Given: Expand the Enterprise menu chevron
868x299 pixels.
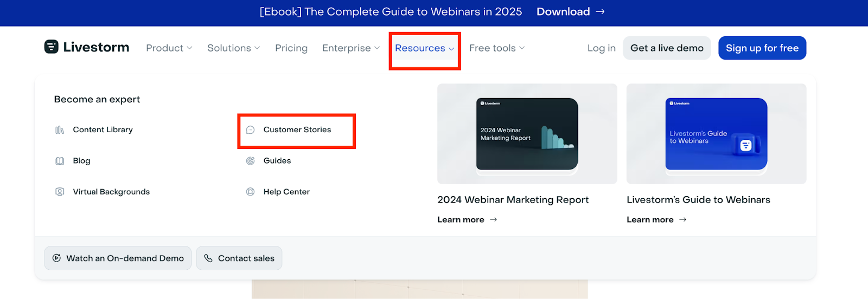Looking at the screenshot, I should [377, 48].
